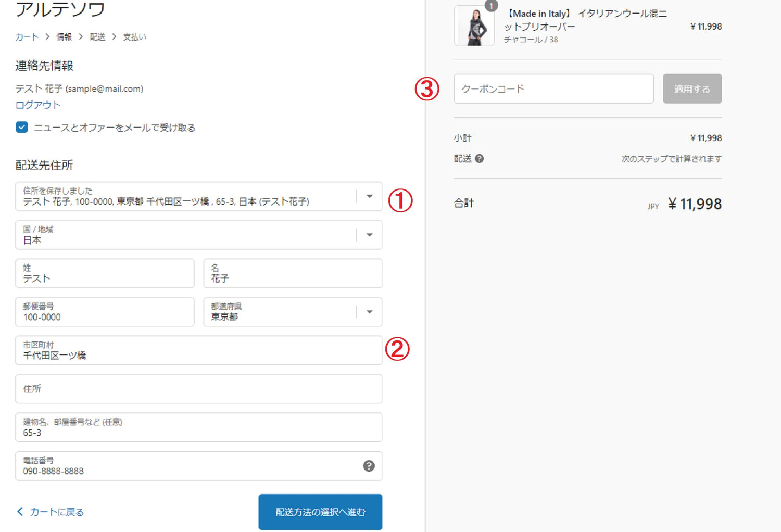
Task: Click the shipping help question mark icon
Action: point(479,159)
